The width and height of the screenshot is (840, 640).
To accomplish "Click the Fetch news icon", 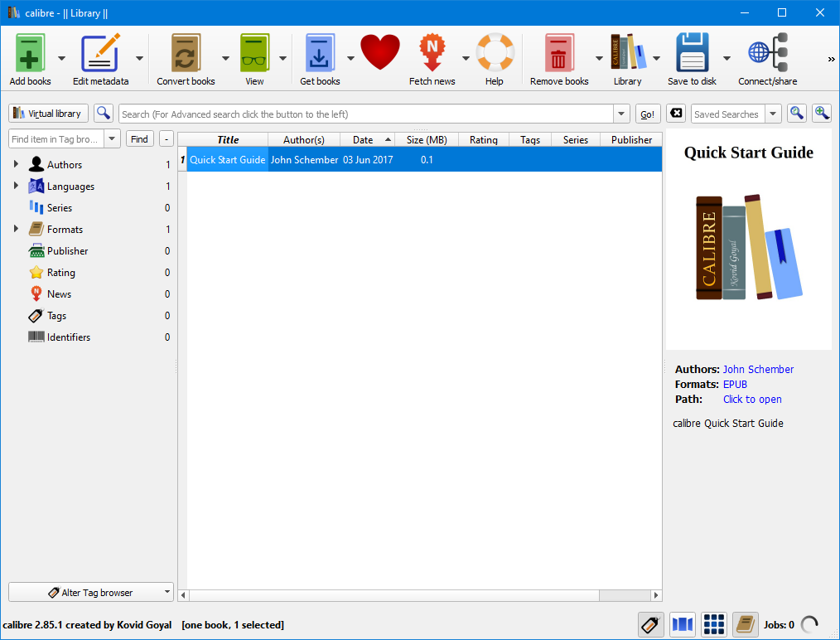I will [x=432, y=52].
